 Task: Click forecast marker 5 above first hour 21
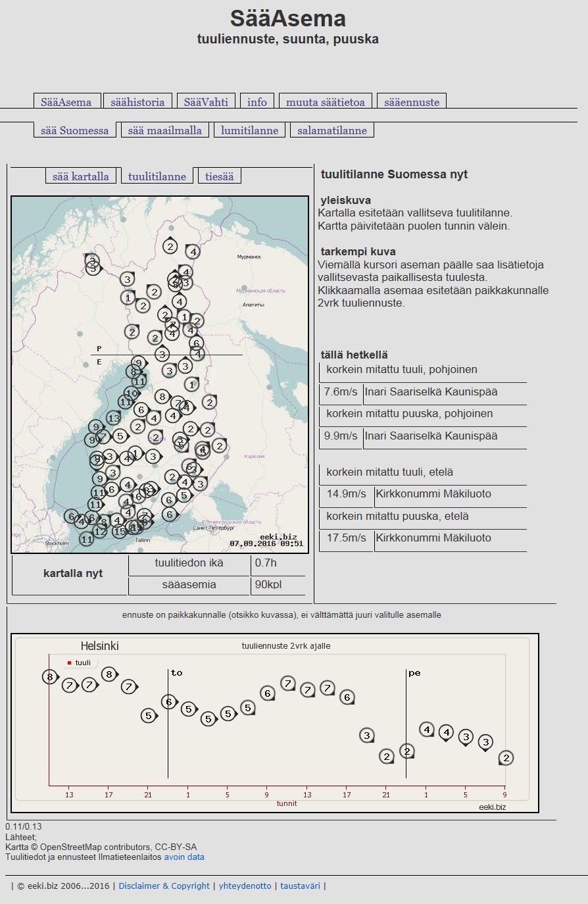pos(149,715)
